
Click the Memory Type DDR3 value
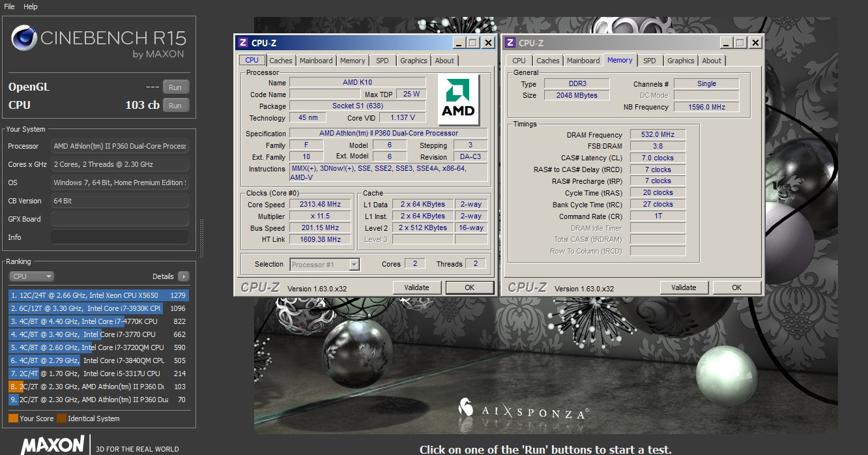[577, 83]
